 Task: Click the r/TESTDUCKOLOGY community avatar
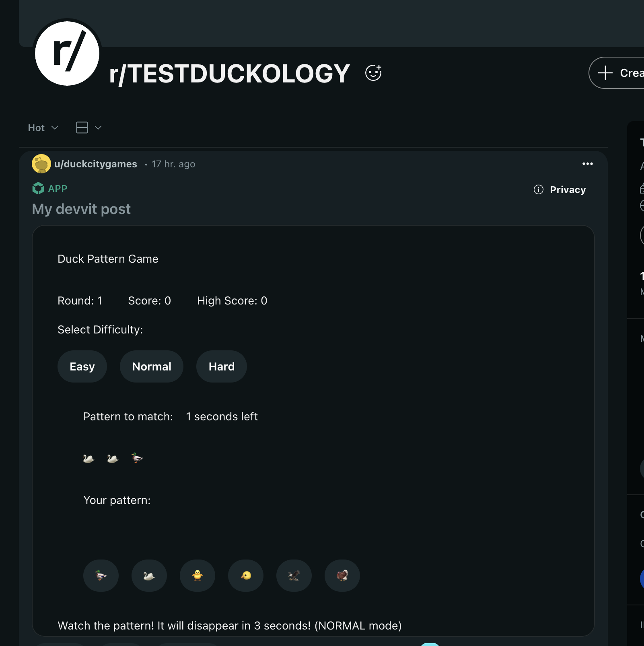click(x=67, y=53)
